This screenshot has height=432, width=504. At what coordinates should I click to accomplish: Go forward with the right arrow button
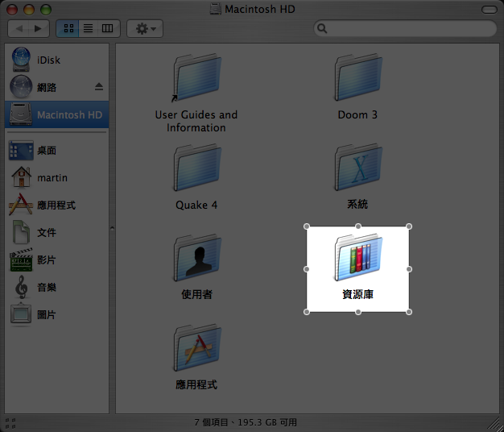pos(39,29)
